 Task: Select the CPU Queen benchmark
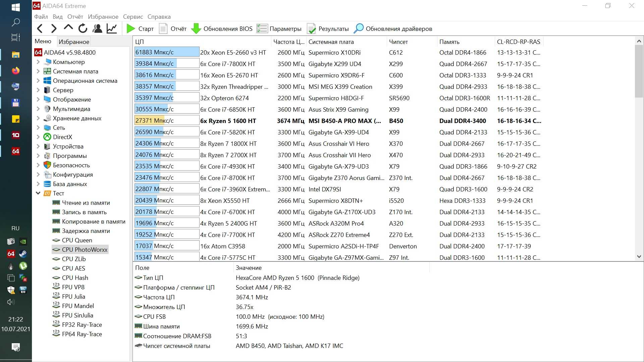[x=77, y=240]
